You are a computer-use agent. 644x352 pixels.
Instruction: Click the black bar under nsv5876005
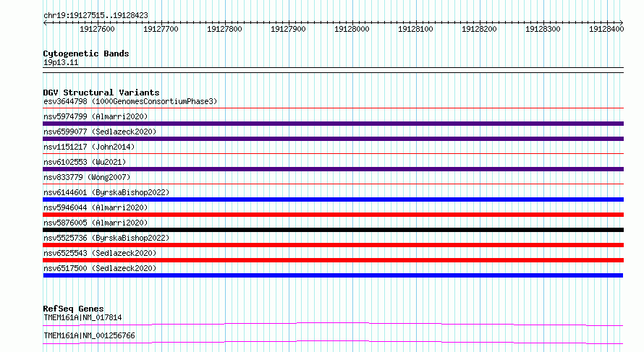pyautogui.click(x=333, y=230)
